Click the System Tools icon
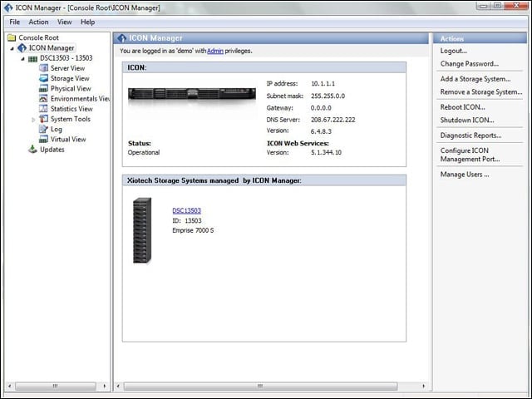This screenshot has width=532, height=399. 43,119
